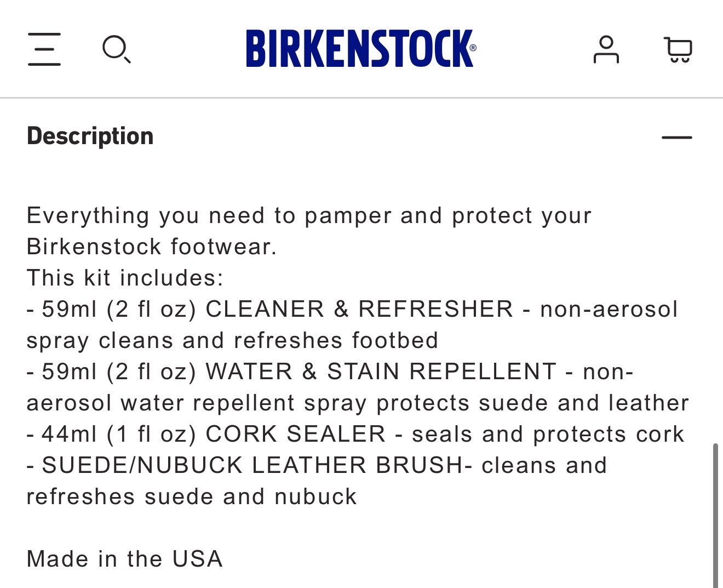Open search with the magnifying glass icon
The width and height of the screenshot is (723, 588).
[x=117, y=49]
